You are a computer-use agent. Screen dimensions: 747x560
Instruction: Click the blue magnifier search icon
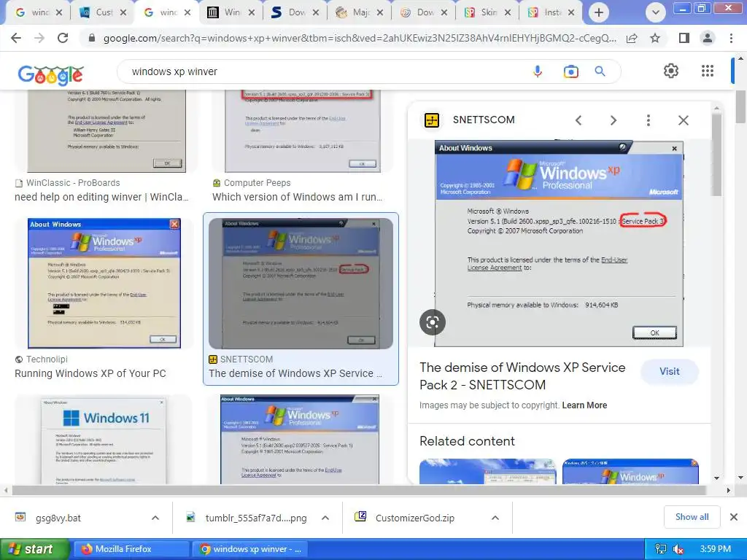600,71
